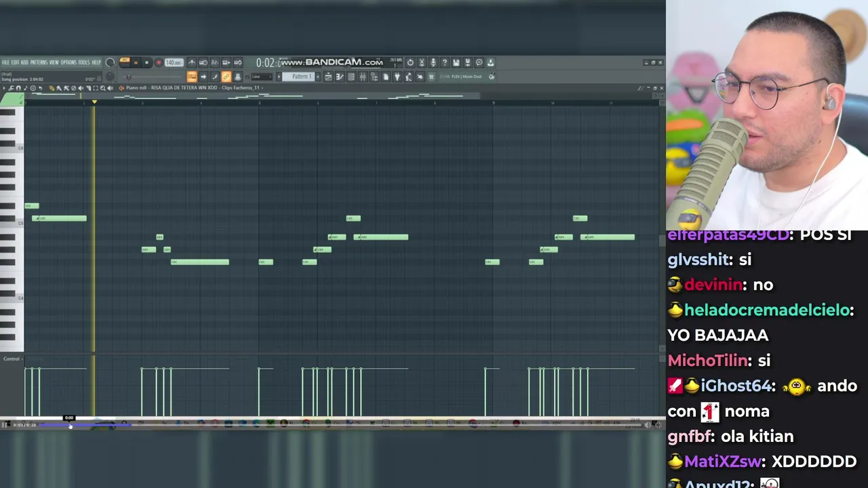Stop playback with the square stop button
This screenshot has height=488, width=868.
(x=146, y=62)
